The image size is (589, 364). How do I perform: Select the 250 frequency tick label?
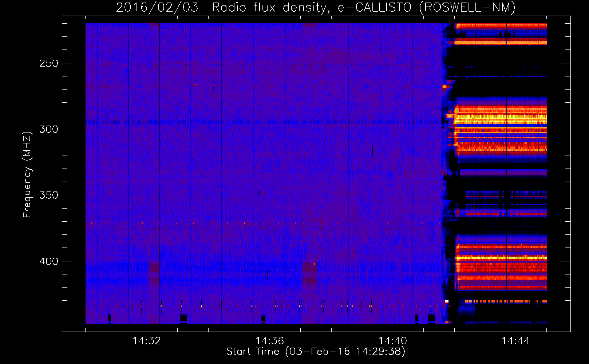(49, 63)
